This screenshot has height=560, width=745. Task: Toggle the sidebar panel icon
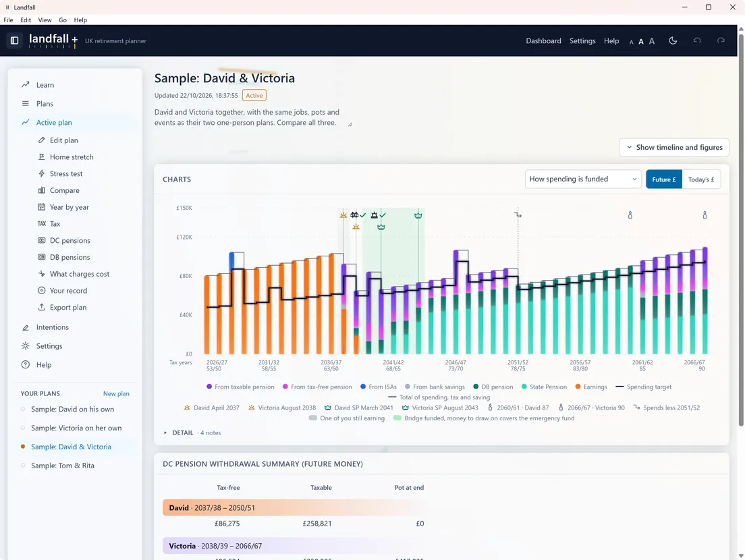tap(15, 40)
